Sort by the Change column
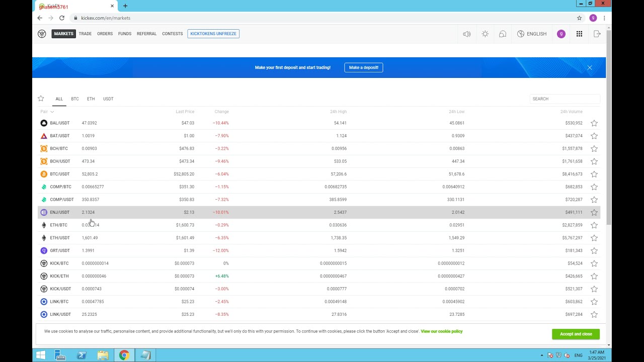644x362 pixels. (x=221, y=112)
